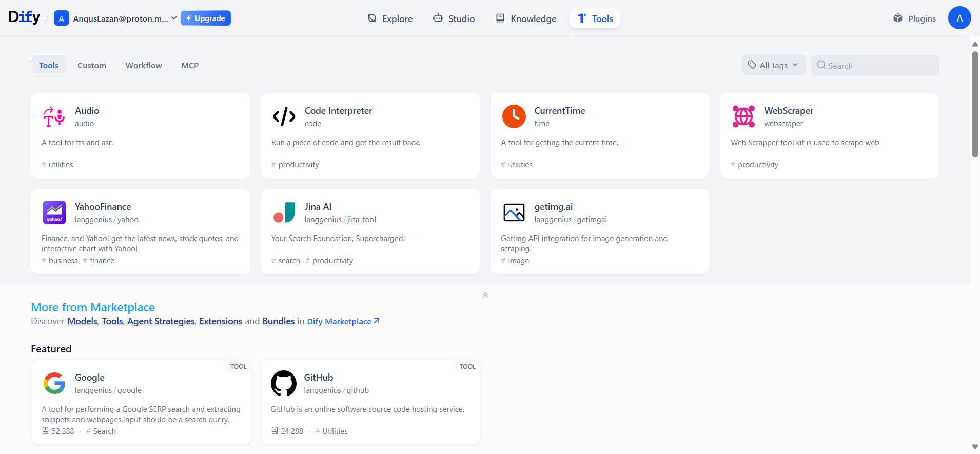
Task: Open the user account avatar menu
Action: point(959,18)
